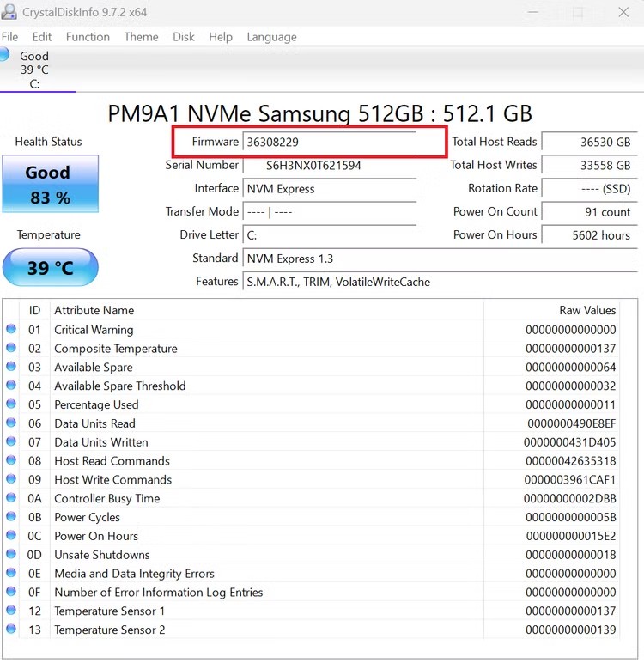Open the Disk menu
Viewport: 644px width, 663px height.
[x=183, y=37]
